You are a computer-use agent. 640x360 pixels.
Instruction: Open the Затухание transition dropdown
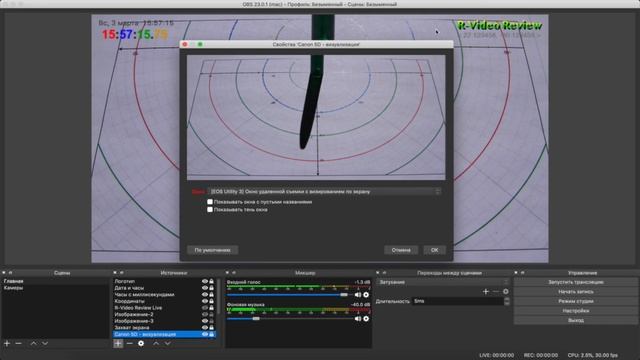click(443, 282)
